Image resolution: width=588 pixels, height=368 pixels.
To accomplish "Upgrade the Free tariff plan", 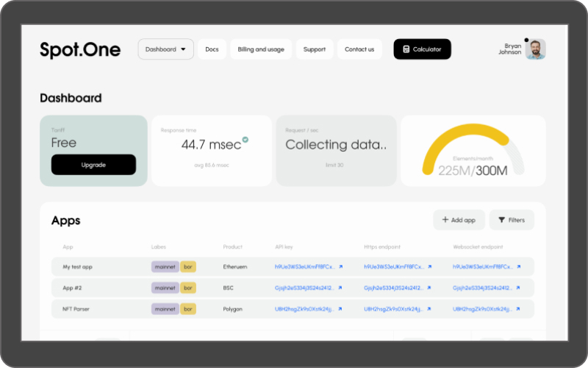I will (93, 164).
